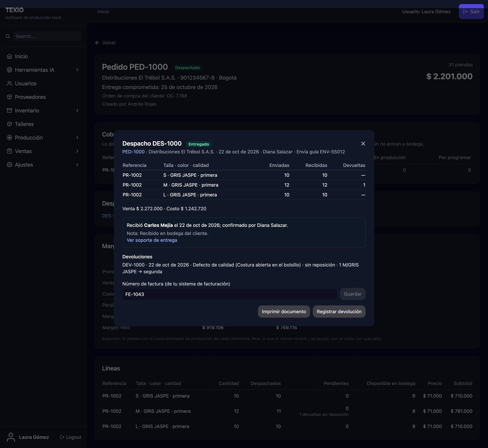The image size is (488, 448).
Task: Click the Salir button at top right
Action: pyautogui.click(x=471, y=12)
